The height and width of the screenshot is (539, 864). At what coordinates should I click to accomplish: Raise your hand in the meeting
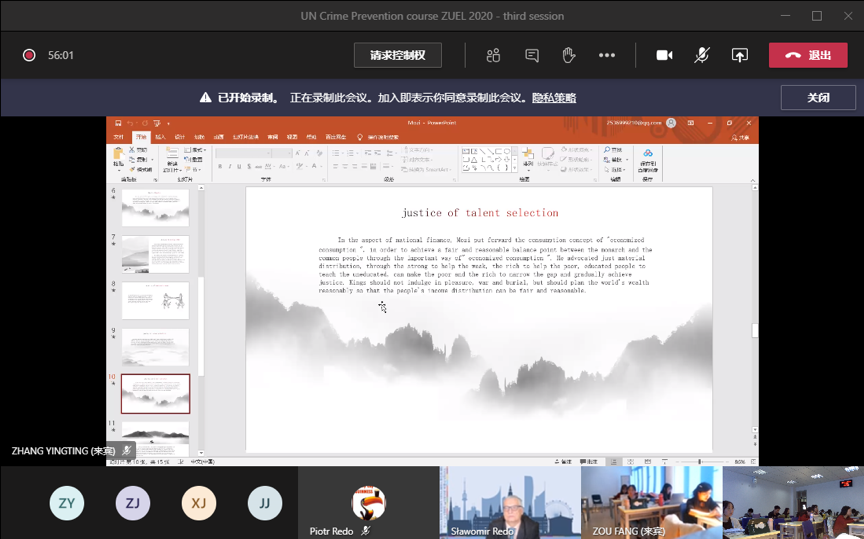coord(568,55)
